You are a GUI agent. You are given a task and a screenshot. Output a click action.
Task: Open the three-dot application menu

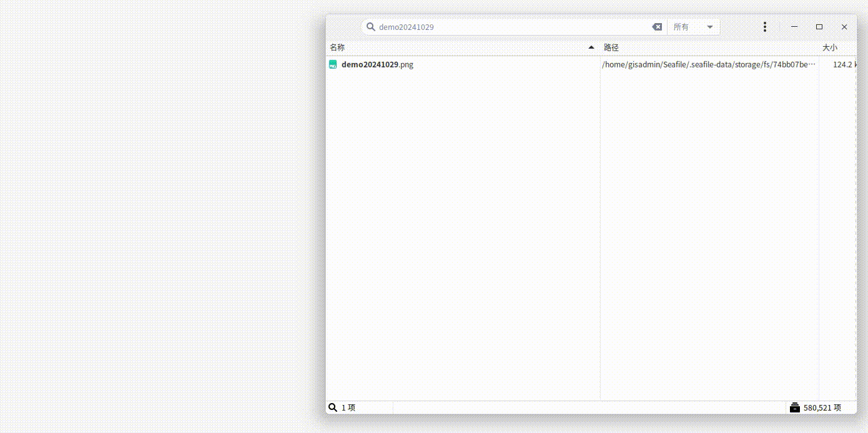765,27
